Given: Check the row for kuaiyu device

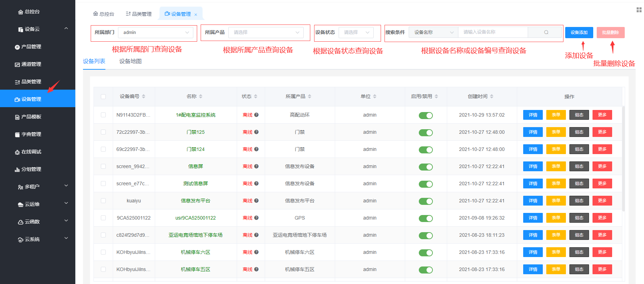Looking at the screenshot, I should click(x=103, y=201).
